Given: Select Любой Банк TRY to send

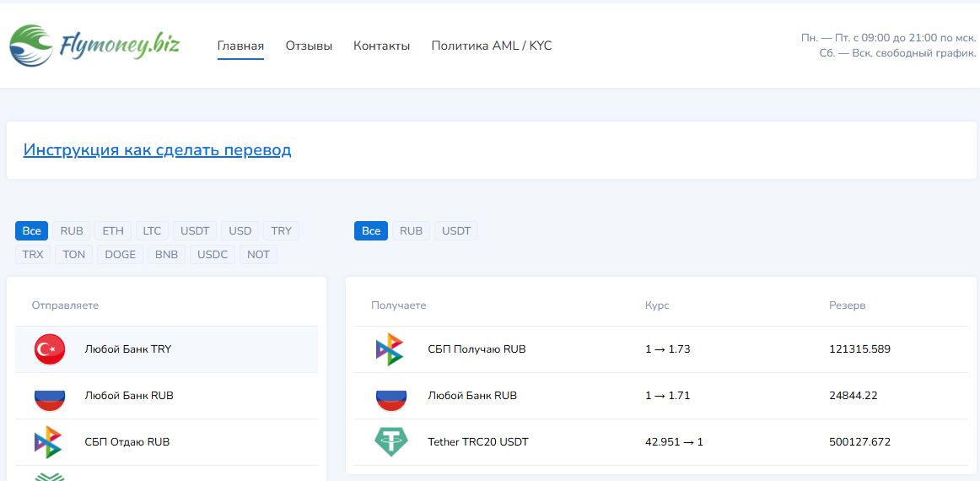Looking at the screenshot, I should (166, 349).
